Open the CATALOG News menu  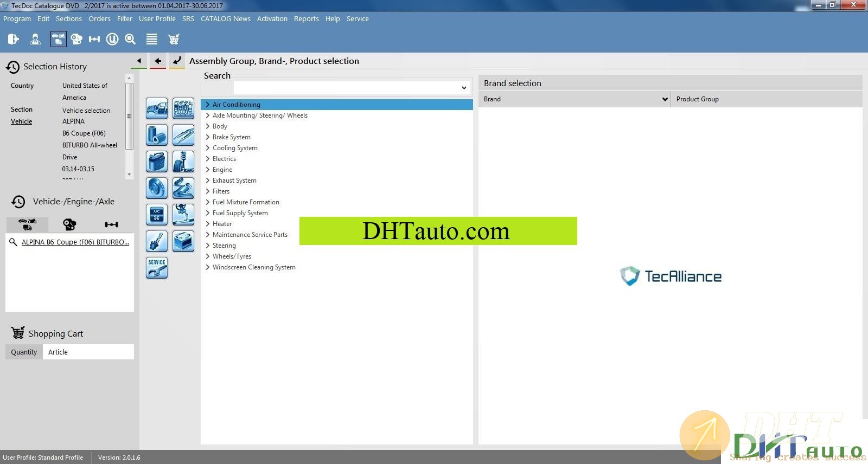(x=226, y=18)
